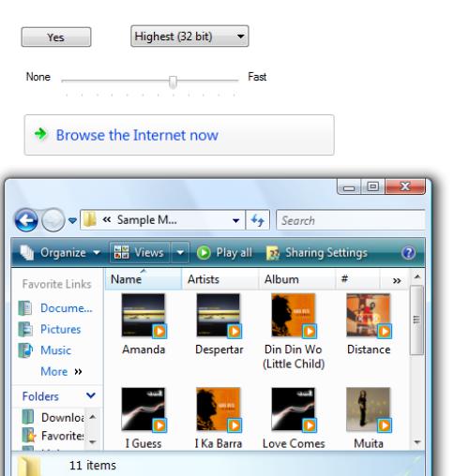Open Sharing Settings
Viewport: 454px width, 476px height.
coord(317,252)
